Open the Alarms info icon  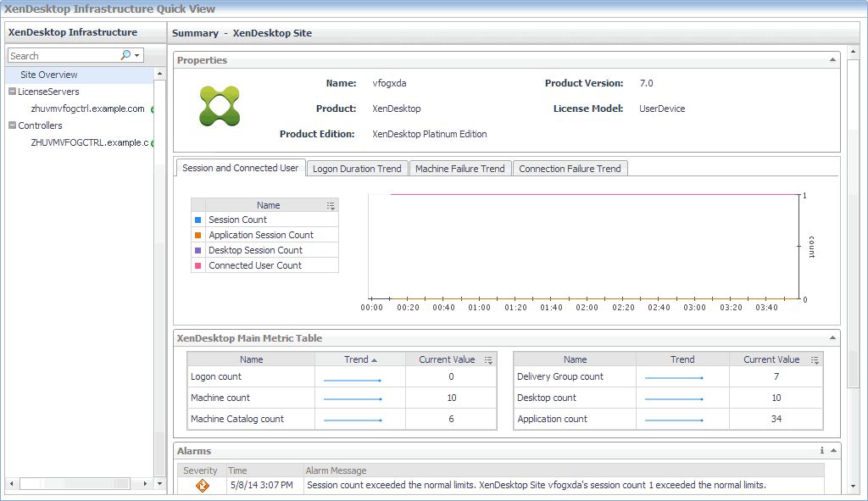pos(822,451)
